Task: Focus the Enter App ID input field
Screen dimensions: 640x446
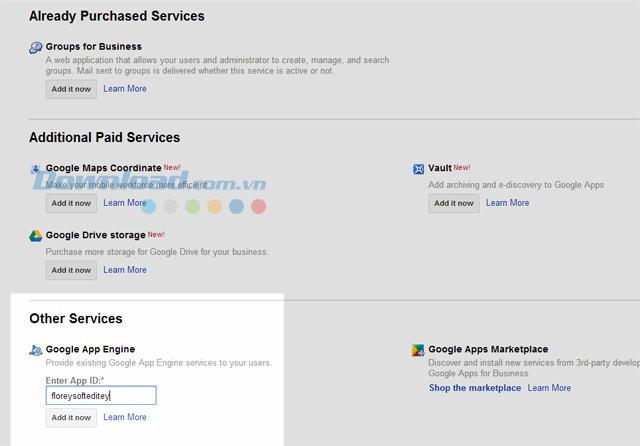Action: coord(101,395)
